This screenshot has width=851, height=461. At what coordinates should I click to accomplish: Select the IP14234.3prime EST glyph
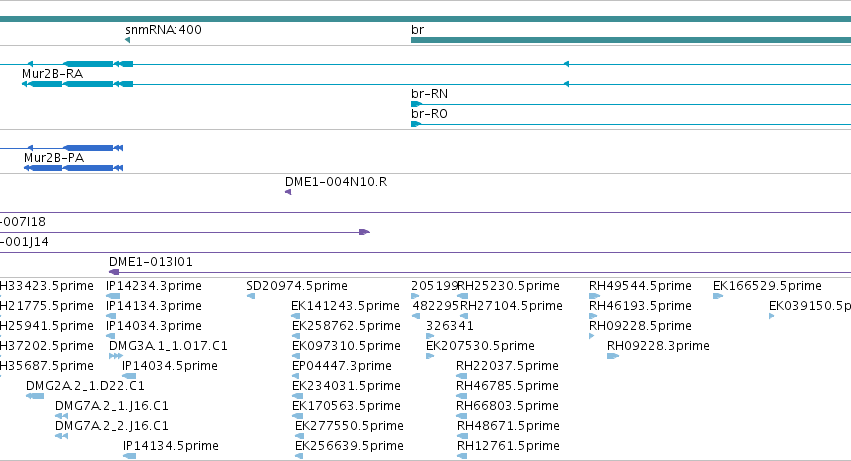coord(113,296)
